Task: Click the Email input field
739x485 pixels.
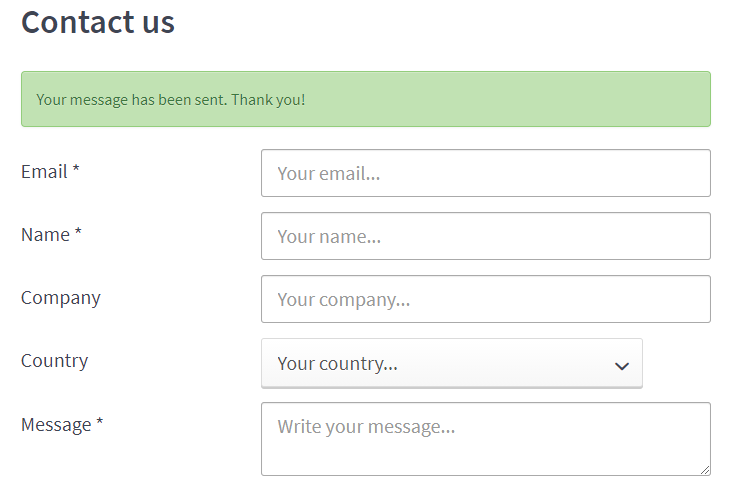Action: coord(485,173)
